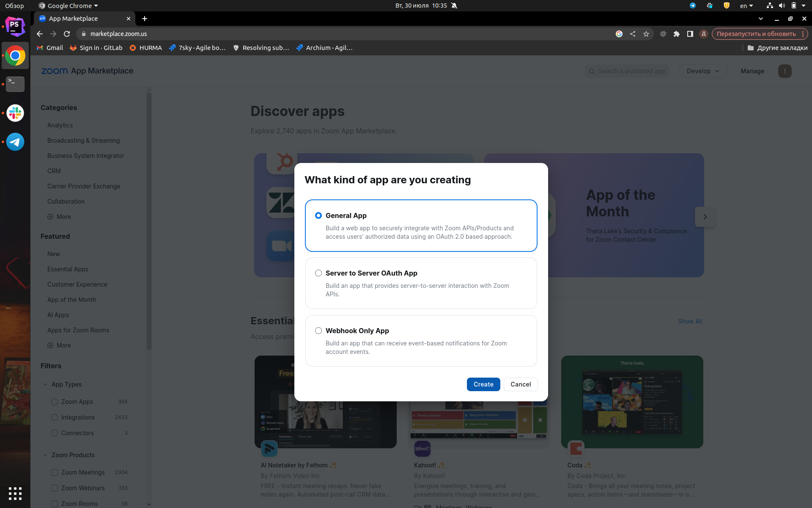Open the Chrome three-dot menu
The width and height of the screenshot is (812, 508).
(803, 34)
